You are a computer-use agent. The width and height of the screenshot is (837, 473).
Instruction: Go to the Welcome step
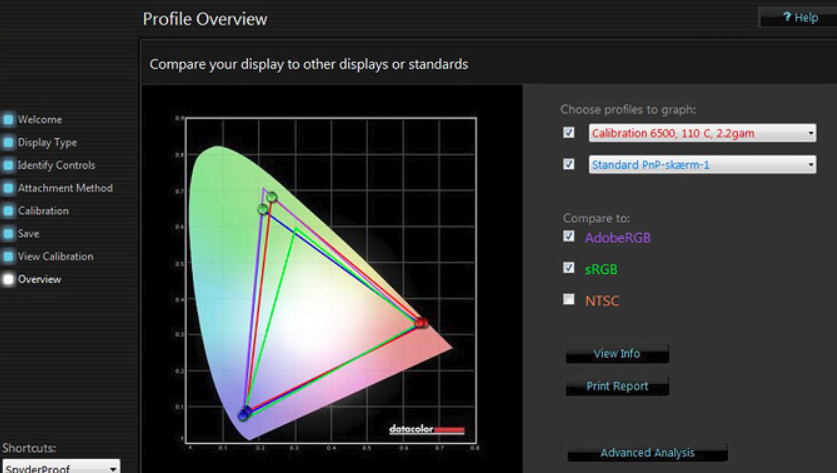pos(40,120)
